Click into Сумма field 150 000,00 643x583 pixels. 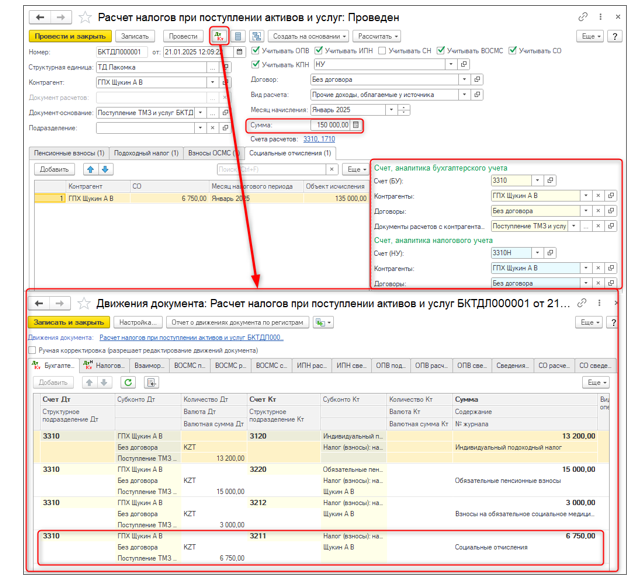(x=330, y=125)
